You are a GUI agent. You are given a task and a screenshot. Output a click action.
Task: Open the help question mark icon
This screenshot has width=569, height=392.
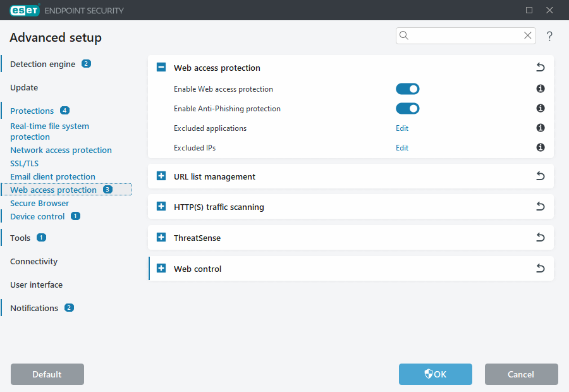pyautogui.click(x=549, y=36)
